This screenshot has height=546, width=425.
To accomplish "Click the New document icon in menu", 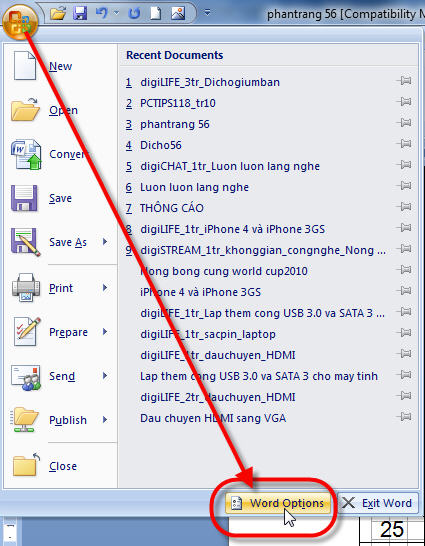I will click(x=24, y=65).
